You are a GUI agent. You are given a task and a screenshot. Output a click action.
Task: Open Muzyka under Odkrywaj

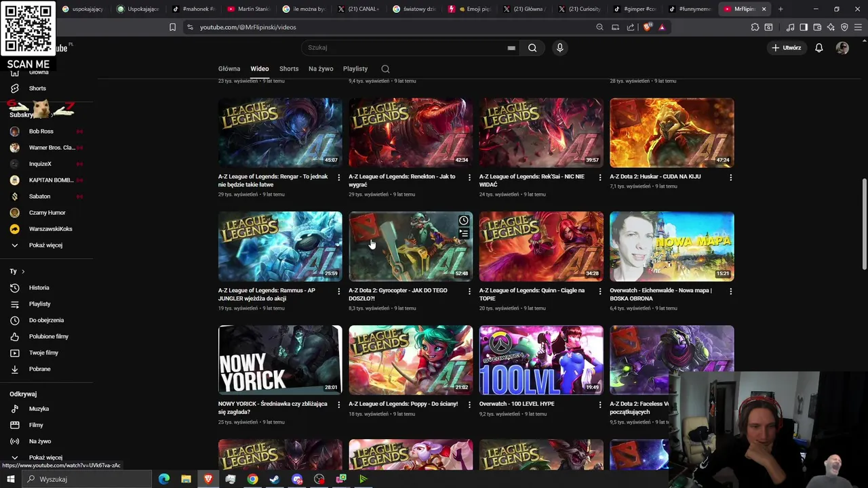tap(39, 409)
